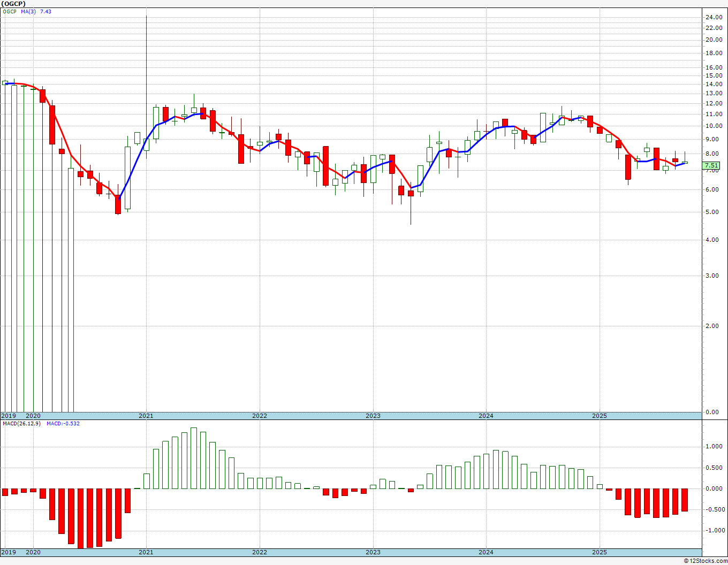Viewport: 728px width, 565px height.
Task: Click the 24.00 price axis label
Action: 714,17
